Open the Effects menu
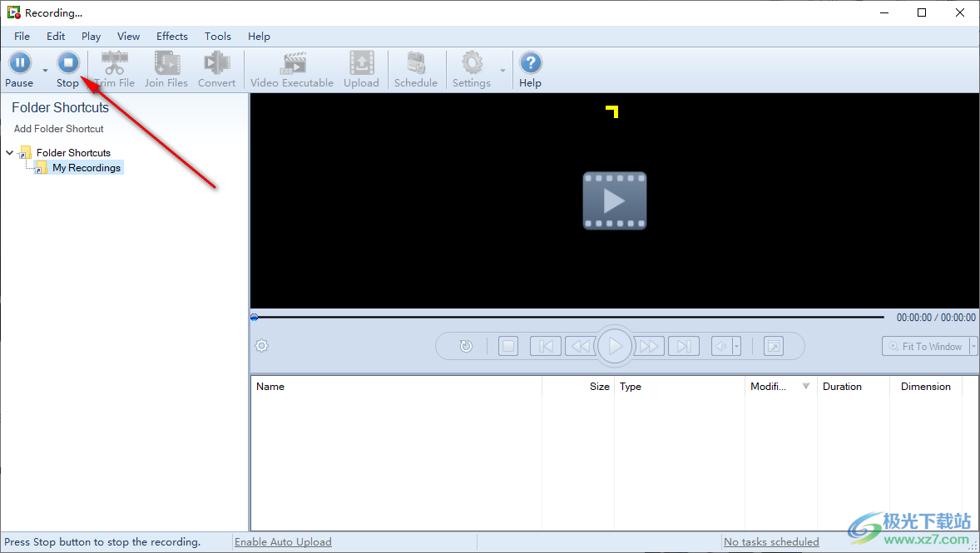 (171, 36)
